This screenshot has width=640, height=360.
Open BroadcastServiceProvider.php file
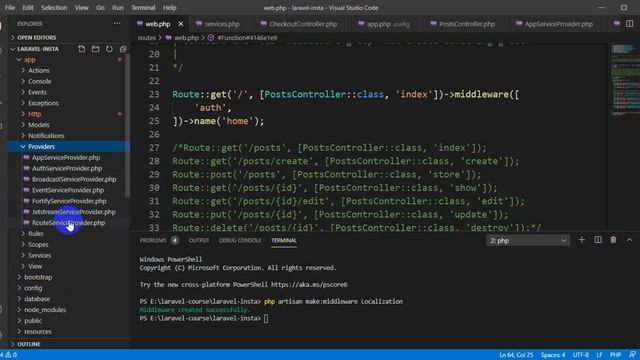[x=74, y=179]
